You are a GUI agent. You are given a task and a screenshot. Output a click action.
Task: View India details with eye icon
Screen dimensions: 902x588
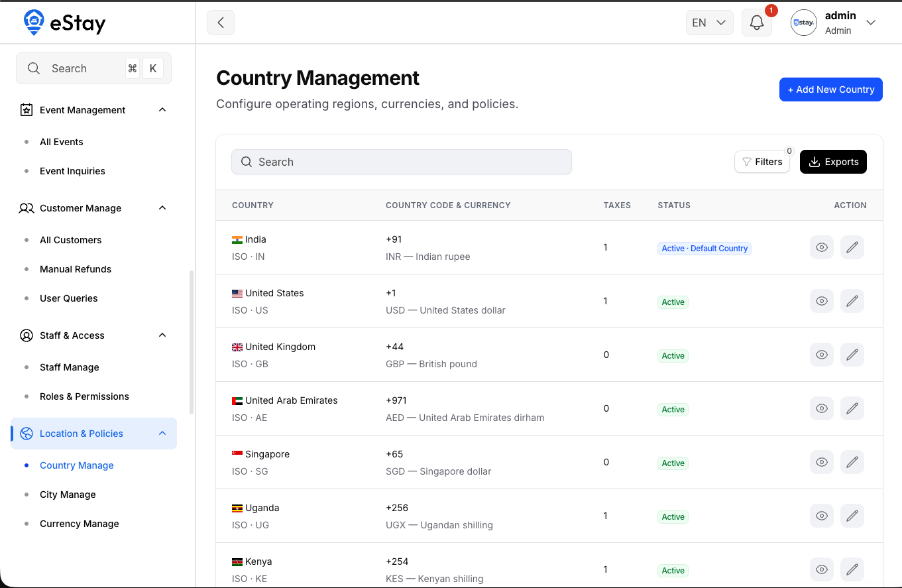click(x=822, y=247)
